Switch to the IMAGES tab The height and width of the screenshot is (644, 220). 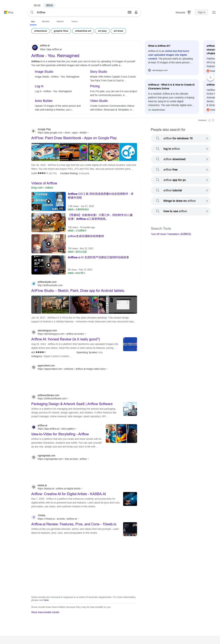46,22
